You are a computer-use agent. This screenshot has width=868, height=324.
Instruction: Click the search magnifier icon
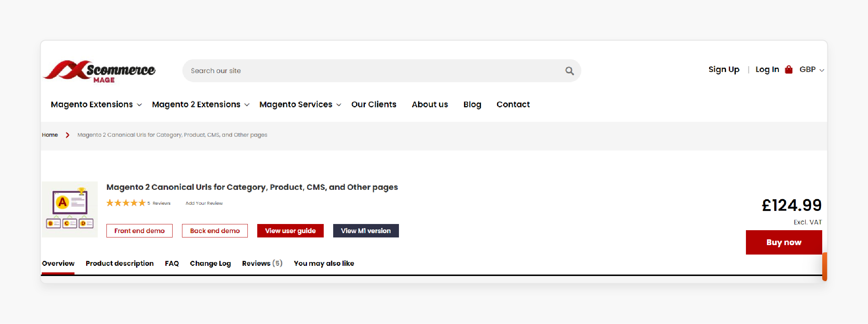pyautogui.click(x=569, y=71)
